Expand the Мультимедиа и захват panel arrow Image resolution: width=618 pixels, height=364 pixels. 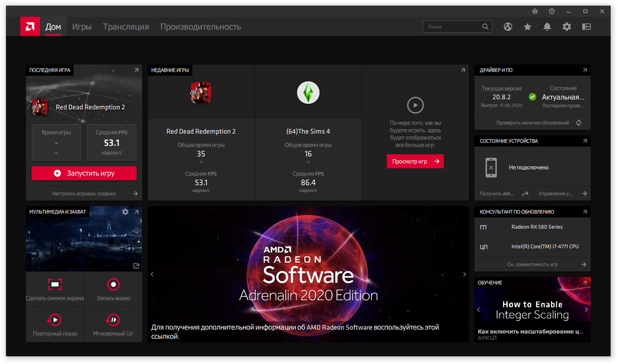coord(136,212)
